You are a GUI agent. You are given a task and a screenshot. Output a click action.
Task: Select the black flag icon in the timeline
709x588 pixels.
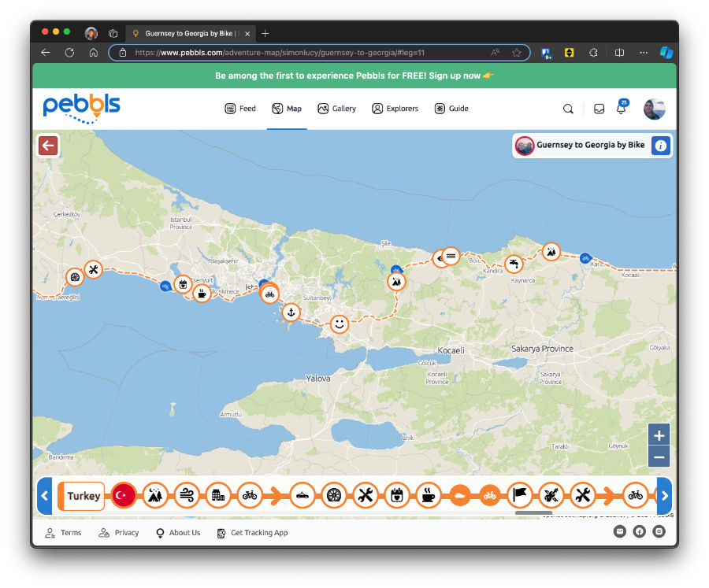point(520,496)
